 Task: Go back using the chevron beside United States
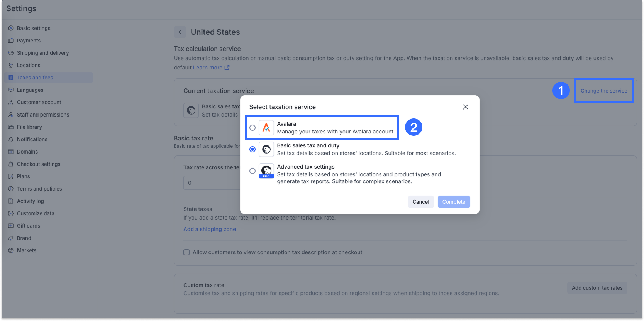[x=180, y=32]
